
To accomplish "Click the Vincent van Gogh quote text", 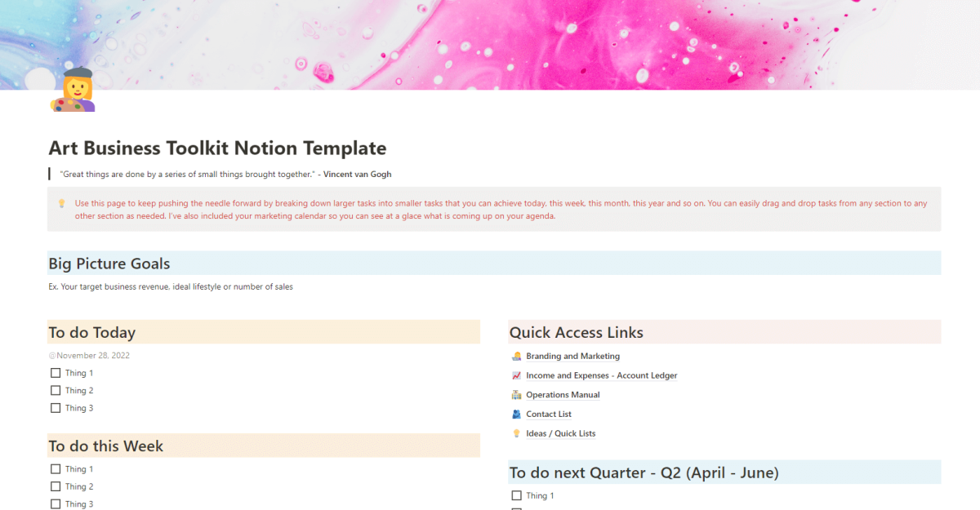I will (x=225, y=174).
